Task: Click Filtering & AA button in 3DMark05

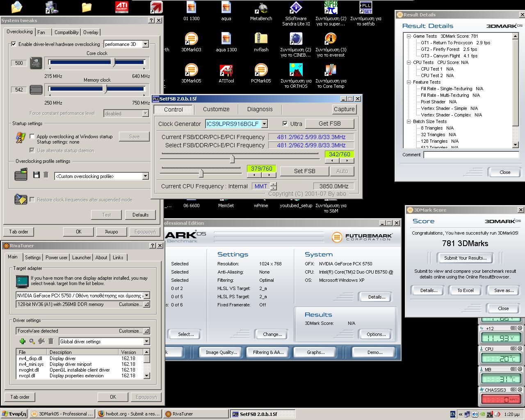Action: tap(268, 352)
